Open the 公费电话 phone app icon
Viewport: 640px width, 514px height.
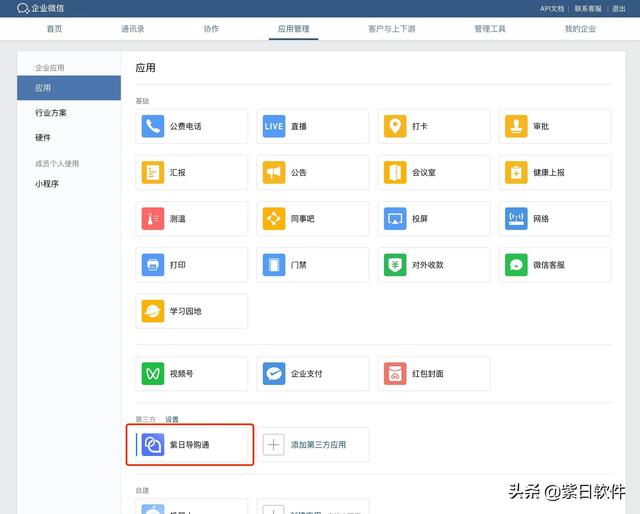tap(153, 126)
